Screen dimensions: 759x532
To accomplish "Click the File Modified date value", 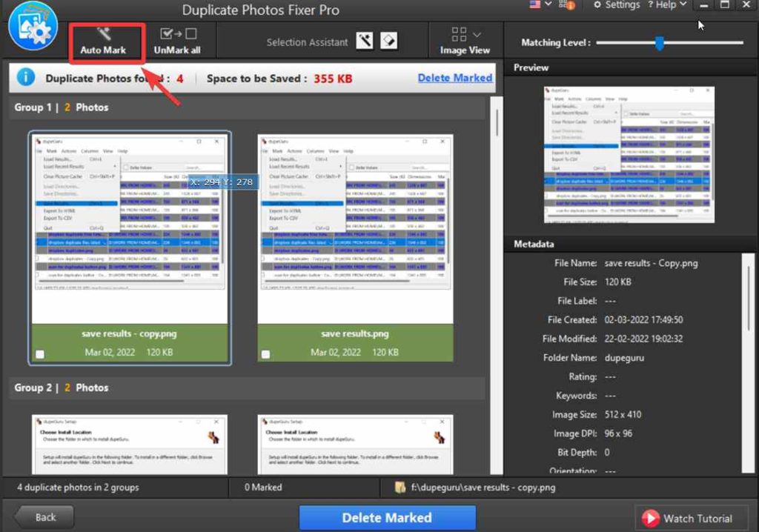I will 643,339.
